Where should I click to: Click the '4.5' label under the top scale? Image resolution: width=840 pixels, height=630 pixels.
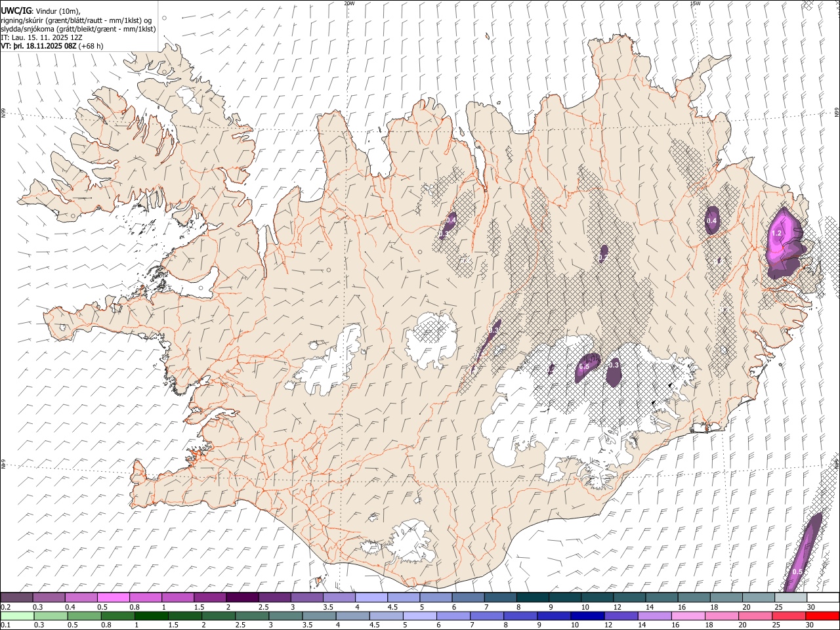pos(392,607)
